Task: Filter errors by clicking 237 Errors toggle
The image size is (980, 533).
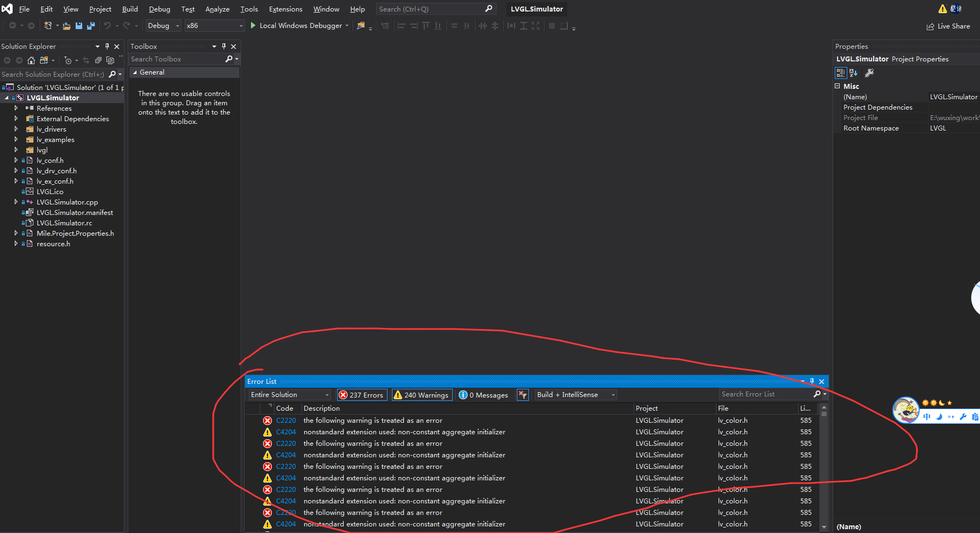Action: [x=362, y=395]
